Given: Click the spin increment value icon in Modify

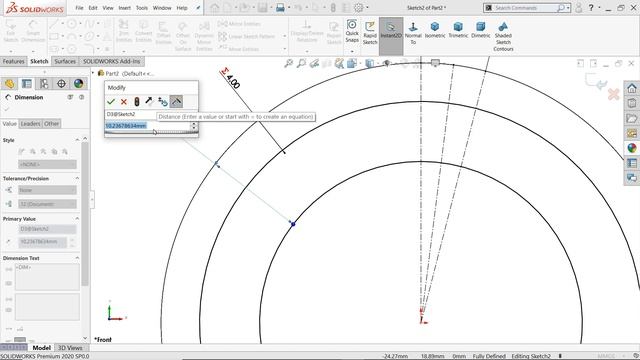Looking at the screenshot, I should [x=163, y=102].
